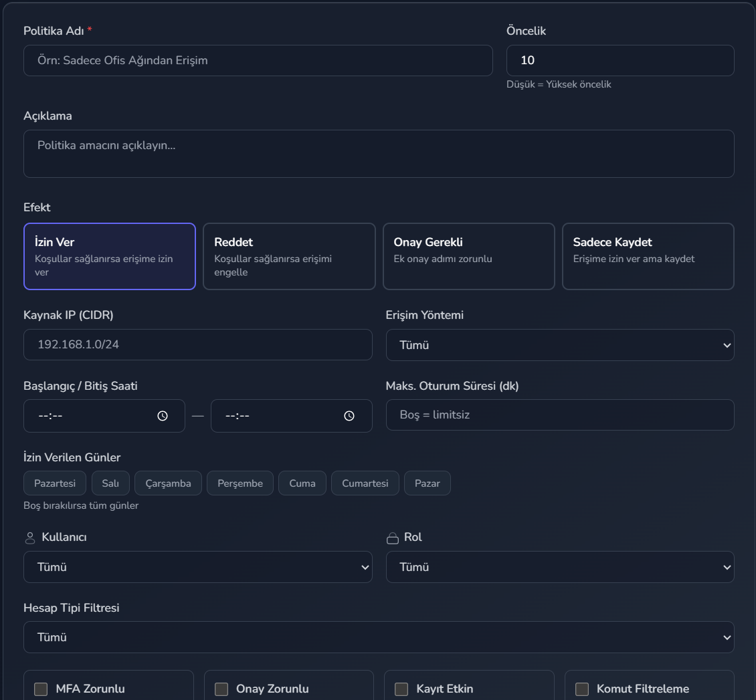Focus the Politika Adı input field
Screen dimensions: 756x700
[x=258, y=61]
